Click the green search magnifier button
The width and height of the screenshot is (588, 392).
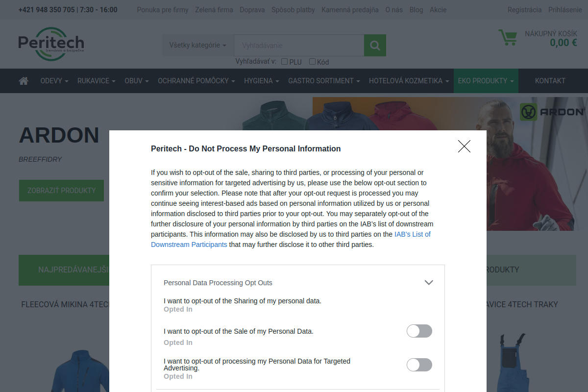pyautogui.click(x=375, y=45)
